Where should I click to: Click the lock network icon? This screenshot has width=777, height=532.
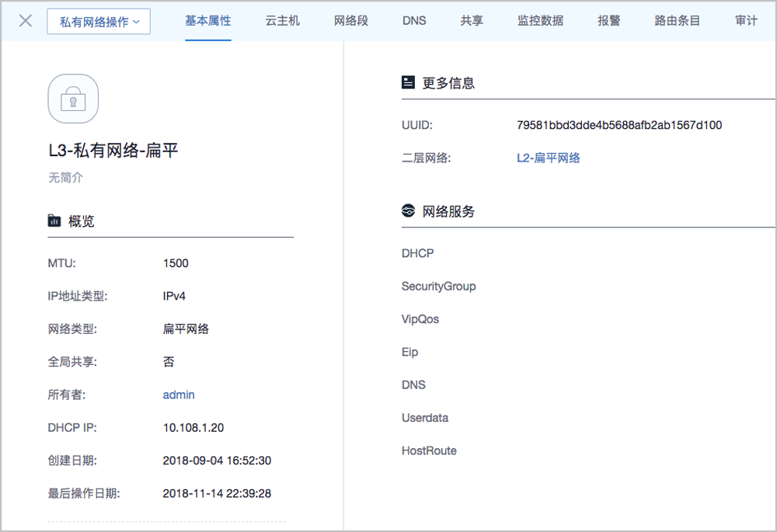(73, 99)
